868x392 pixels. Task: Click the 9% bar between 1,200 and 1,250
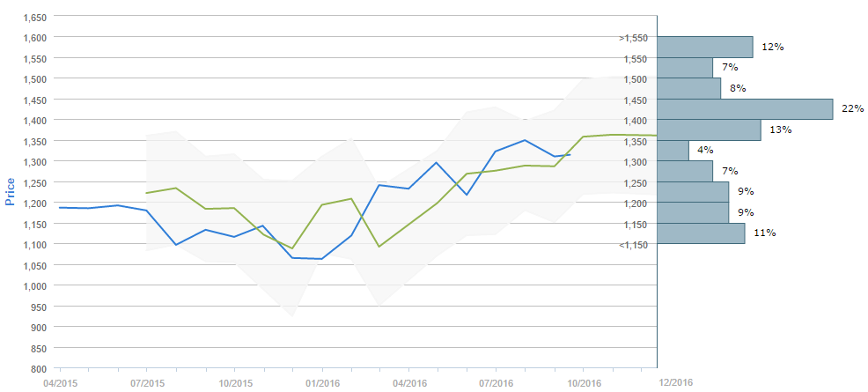693,192
